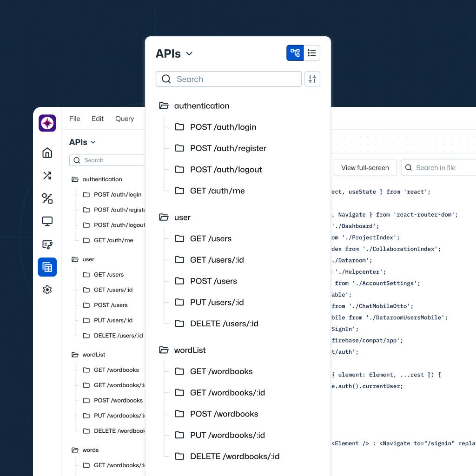Open the schema editor sidebar icon
The height and width of the screenshot is (476, 476).
point(47,244)
